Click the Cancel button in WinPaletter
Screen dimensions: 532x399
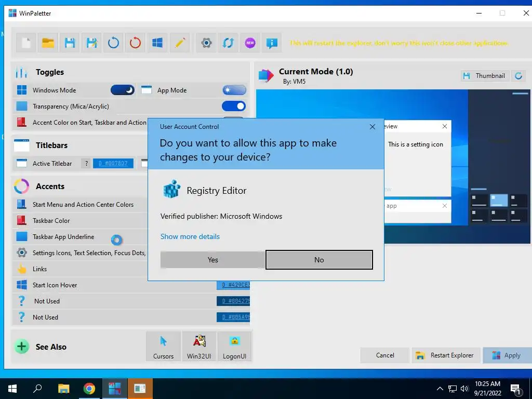click(385, 355)
